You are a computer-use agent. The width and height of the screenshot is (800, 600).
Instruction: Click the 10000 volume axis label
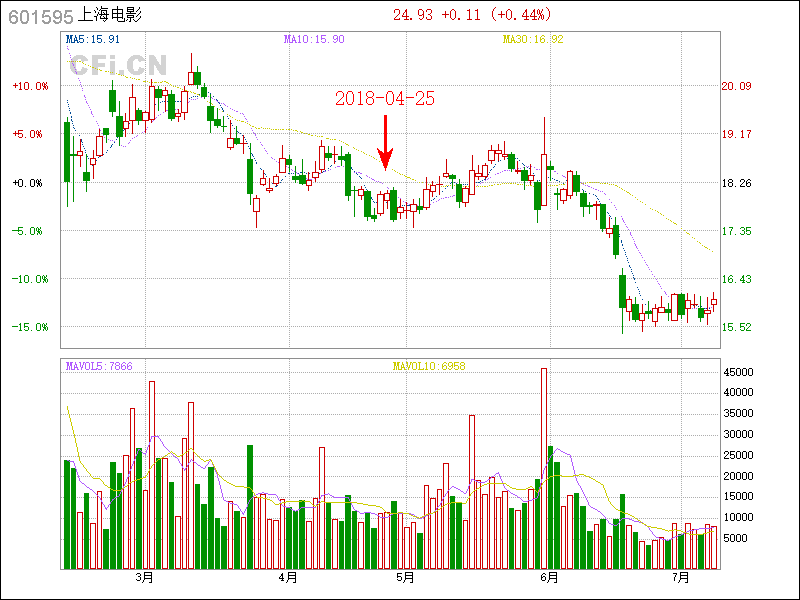(x=738, y=517)
